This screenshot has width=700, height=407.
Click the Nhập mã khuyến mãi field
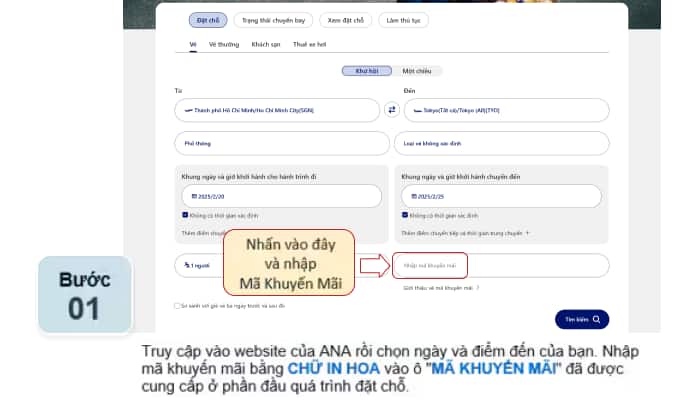(x=501, y=266)
